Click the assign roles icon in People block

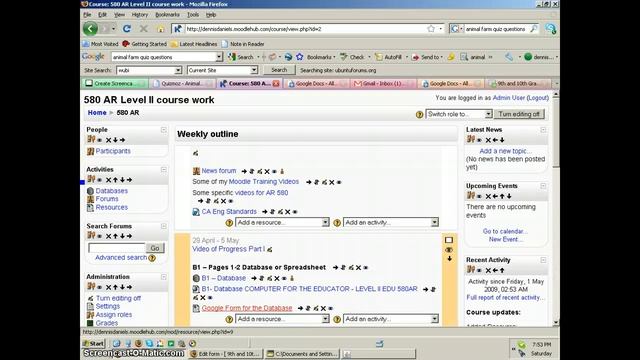click(91, 140)
